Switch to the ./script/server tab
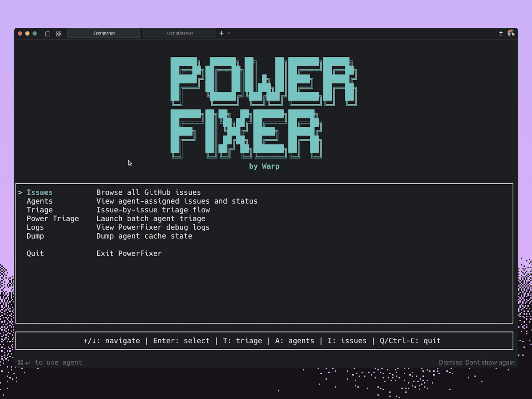Viewport: 532px width, 399px height. pos(179,33)
